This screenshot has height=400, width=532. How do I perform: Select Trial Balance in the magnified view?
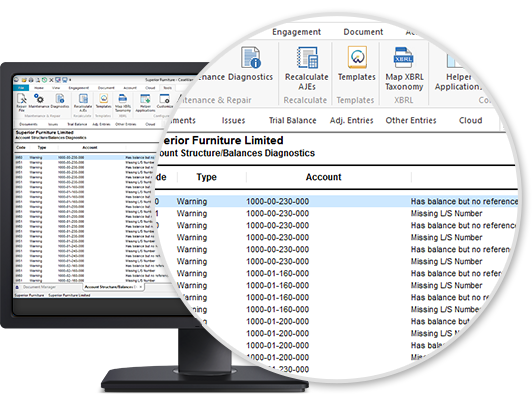[x=292, y=120]
